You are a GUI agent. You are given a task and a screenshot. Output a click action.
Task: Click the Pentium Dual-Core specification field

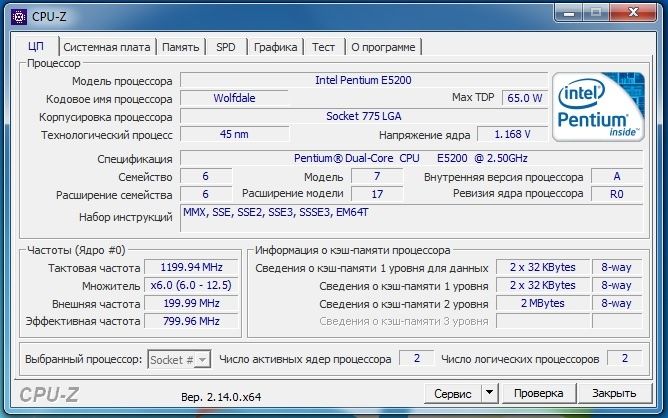pyautogui.click(x=411, y=158)
